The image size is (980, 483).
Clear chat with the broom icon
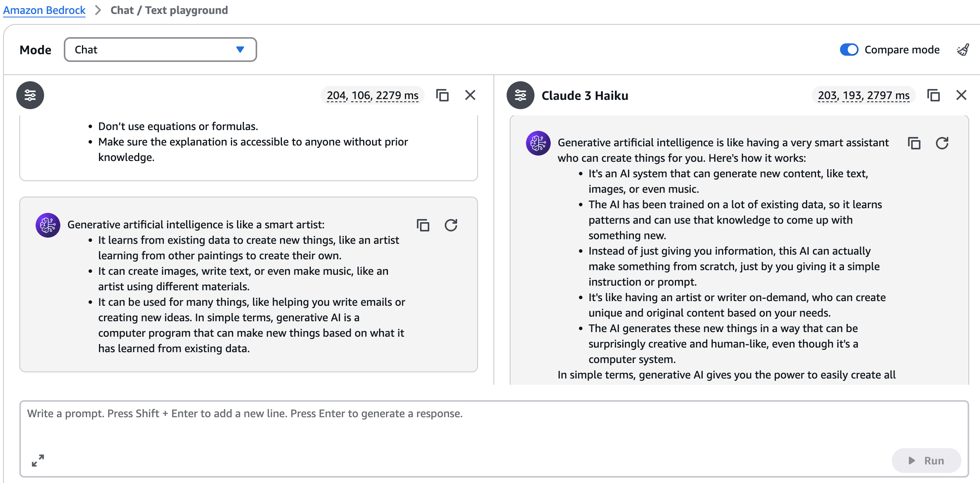[x=963, y=50]
